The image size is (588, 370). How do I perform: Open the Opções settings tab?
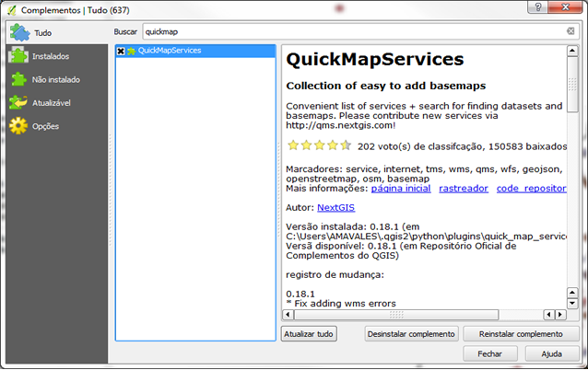(x=46, y=126)
